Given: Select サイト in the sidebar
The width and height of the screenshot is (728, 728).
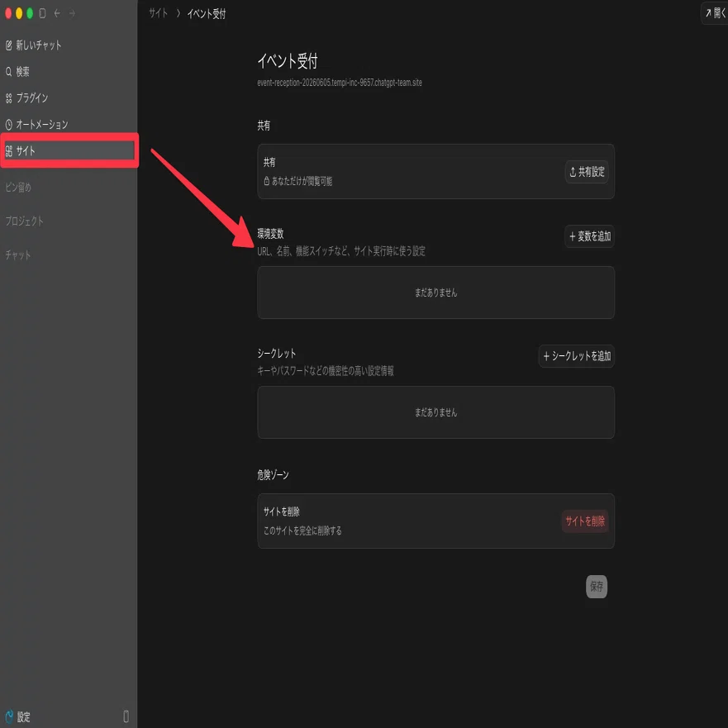Looking at the screenshot, I should (x=69, y=150).
